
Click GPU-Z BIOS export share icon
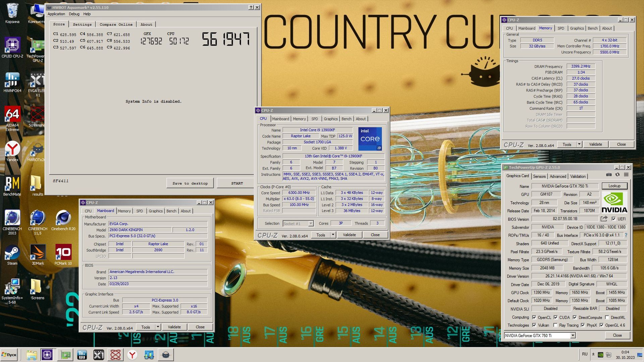coord(604,219)
